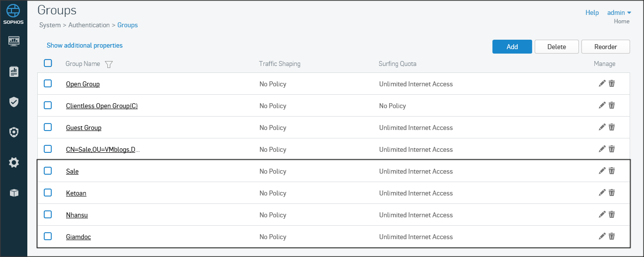Screen dimensions: 644x257
Task: Open the monitor dashboard sidebar icon
Action: (14, 41)
